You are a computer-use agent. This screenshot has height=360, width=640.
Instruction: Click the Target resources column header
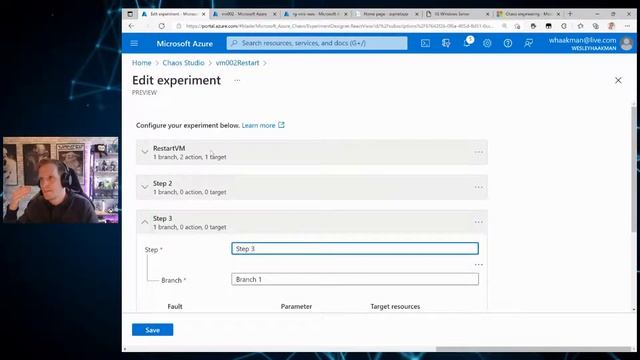click(395, 306)
